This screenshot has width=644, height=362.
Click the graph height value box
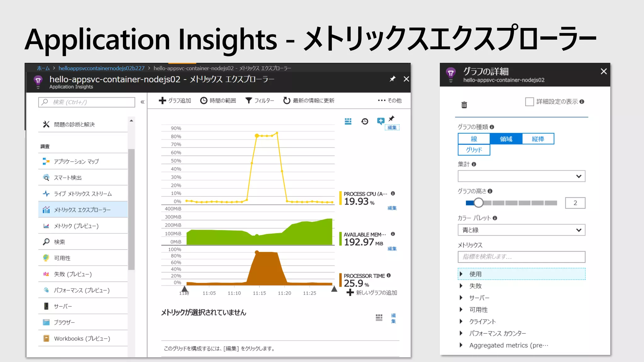coord(575,203)
